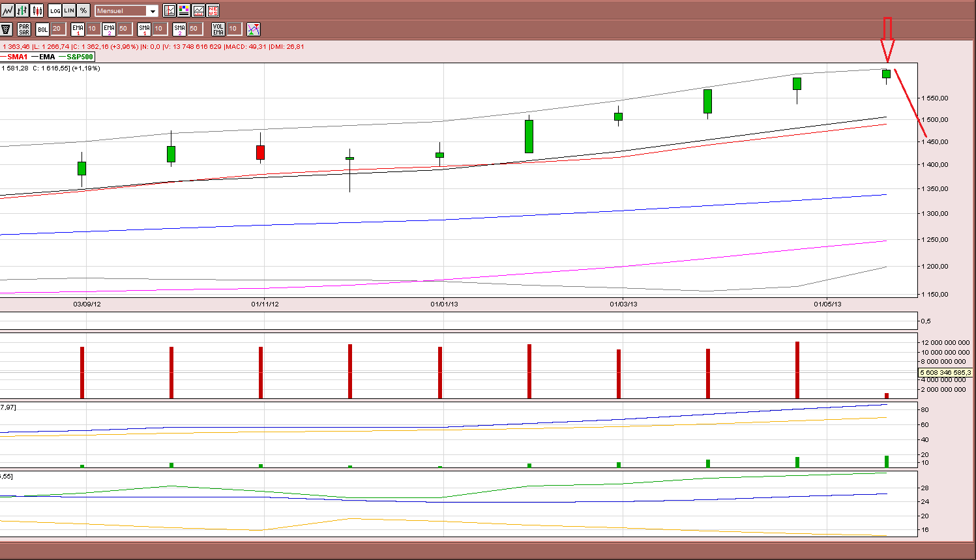The image size is (976, 560).
Task: Click the 1 250,00 price axis label
Action: pyautogui.click(x=935, y=240)
